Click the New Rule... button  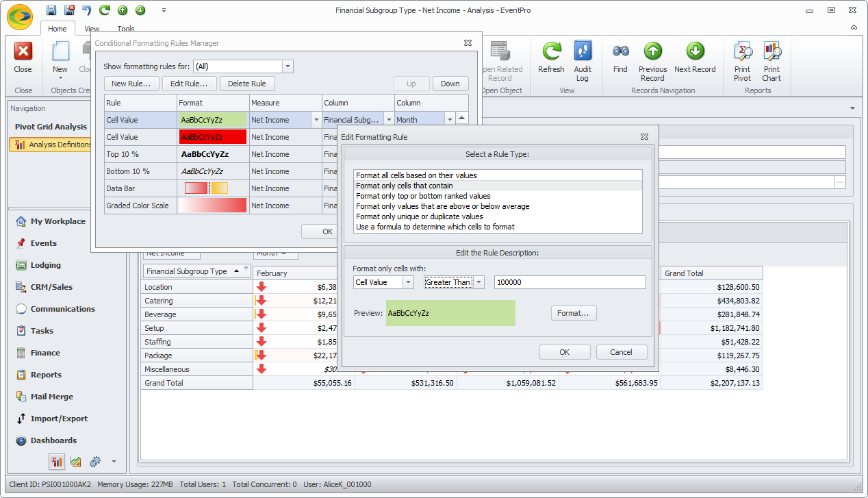click(x=132, y=84)
